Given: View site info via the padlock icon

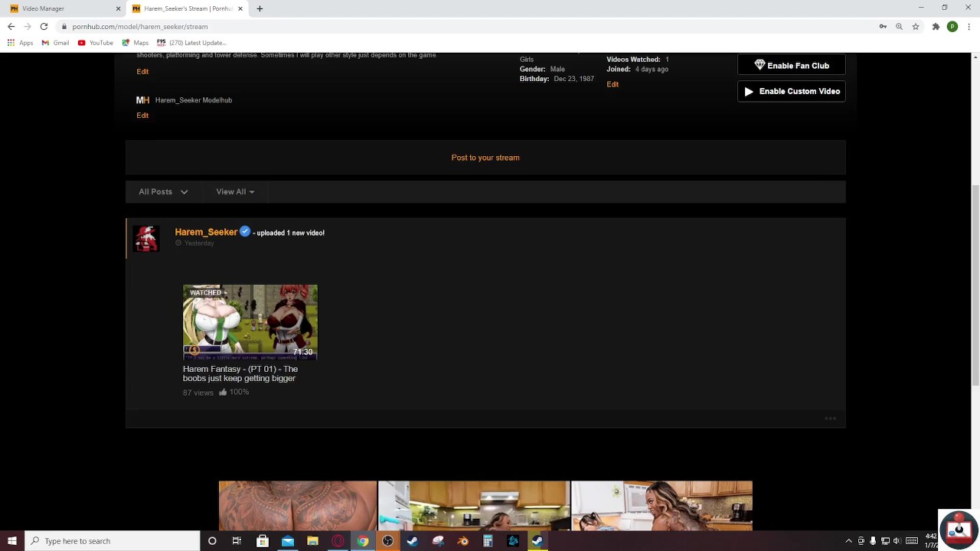Looking at the screenshot, I should tap(64, 27).
